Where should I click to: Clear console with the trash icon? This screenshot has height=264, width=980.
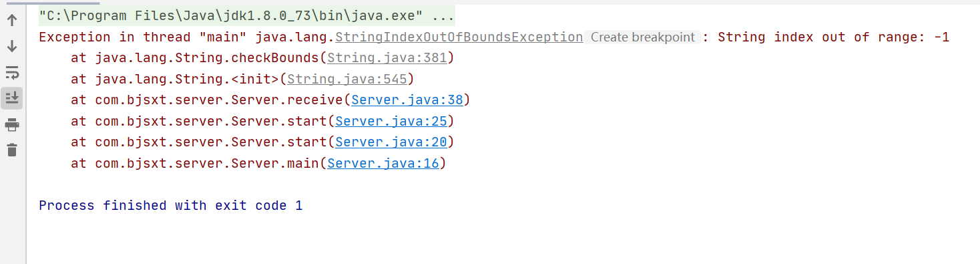[12, 150]
